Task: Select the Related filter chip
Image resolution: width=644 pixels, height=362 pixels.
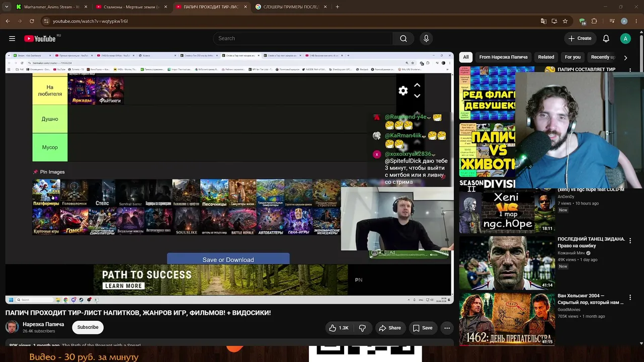Action: click(x=546, y=57)
